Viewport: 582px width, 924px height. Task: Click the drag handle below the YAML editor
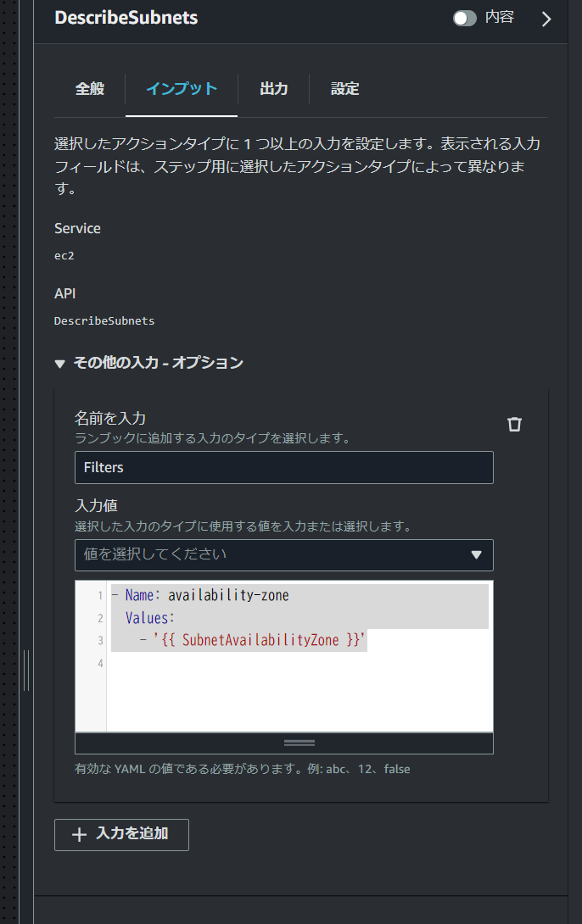[x=299, y=743]
